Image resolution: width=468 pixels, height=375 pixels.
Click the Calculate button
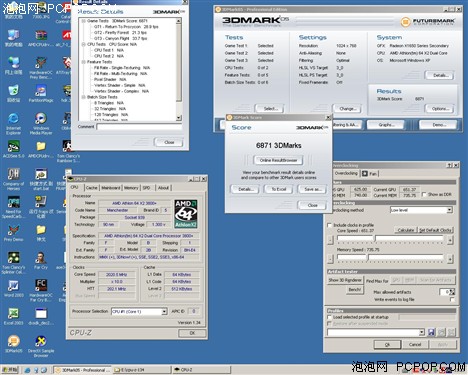point(406,230)
